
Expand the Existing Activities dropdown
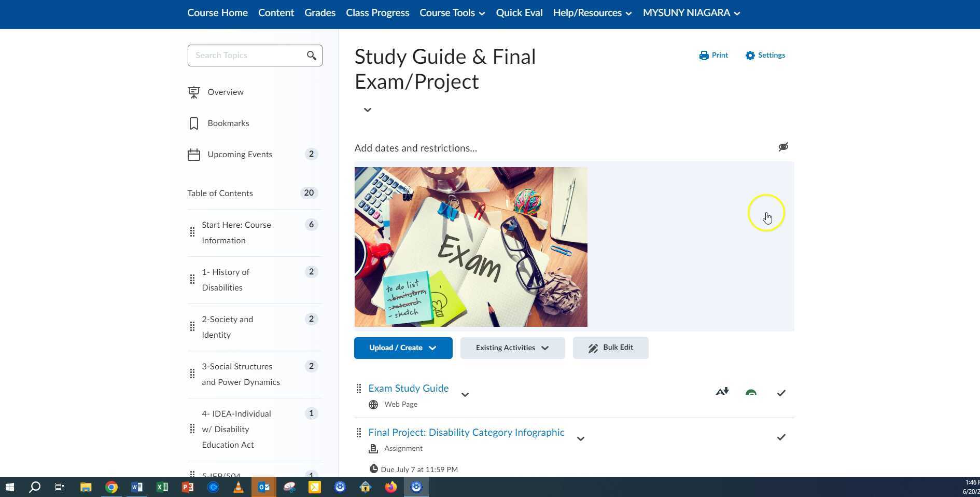[512, 348]
